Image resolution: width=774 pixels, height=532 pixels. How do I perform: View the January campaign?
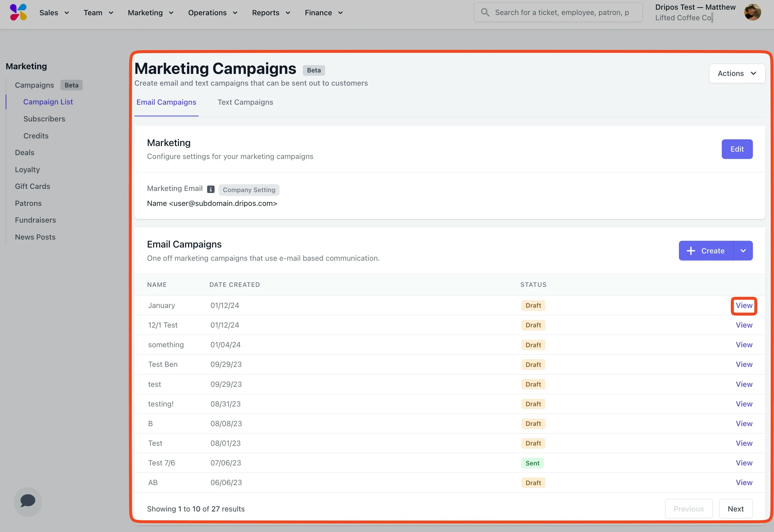coord(744,305)
